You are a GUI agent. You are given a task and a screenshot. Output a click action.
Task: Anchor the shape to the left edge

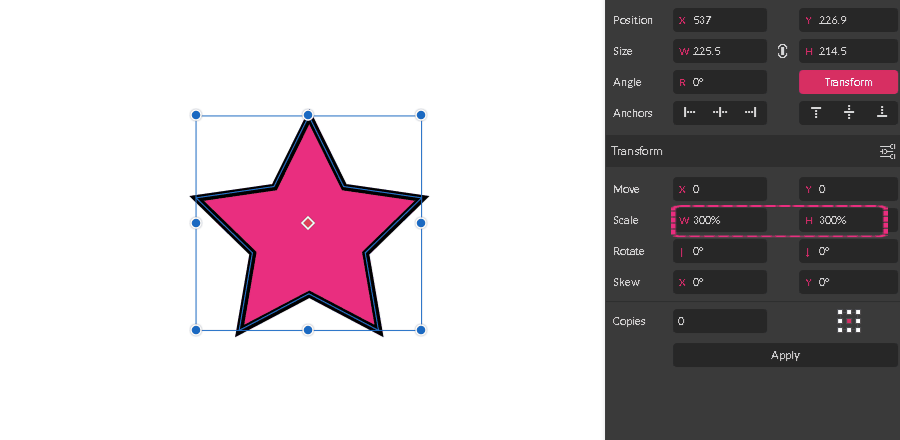pos(689,113)
